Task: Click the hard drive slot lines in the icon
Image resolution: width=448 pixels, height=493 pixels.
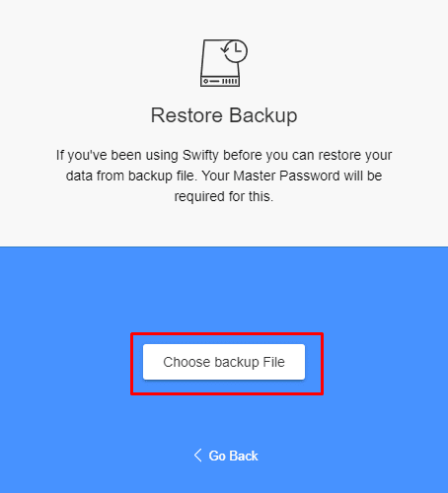Action: (x=230, y=81)
